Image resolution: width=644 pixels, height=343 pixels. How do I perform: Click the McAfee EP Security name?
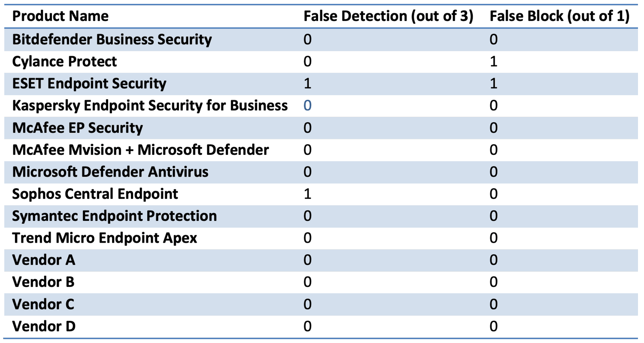[x=78, y=128]
